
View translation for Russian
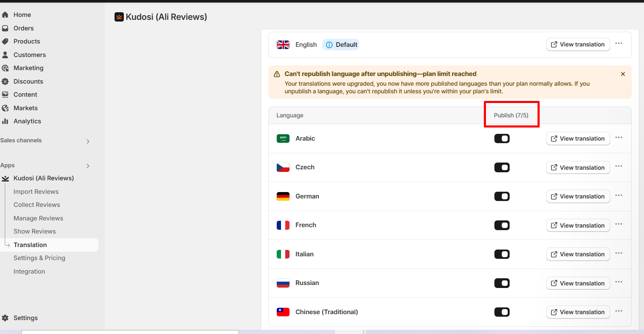578,283
